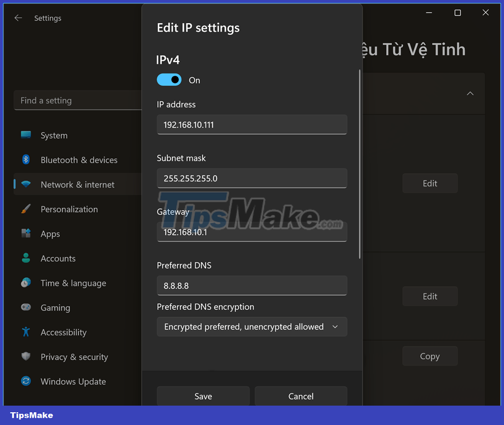The width and height of the screenshot is (504, 425).
Task: Click the Gateway address field
Action: pos(252,232)
